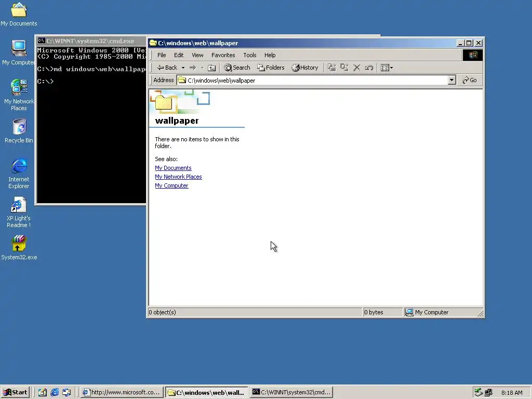Image resolution: width=532 pixels, height=399 pixels.
Task: Click the cmd.exe window title bar
Action: tap(91, 41)
